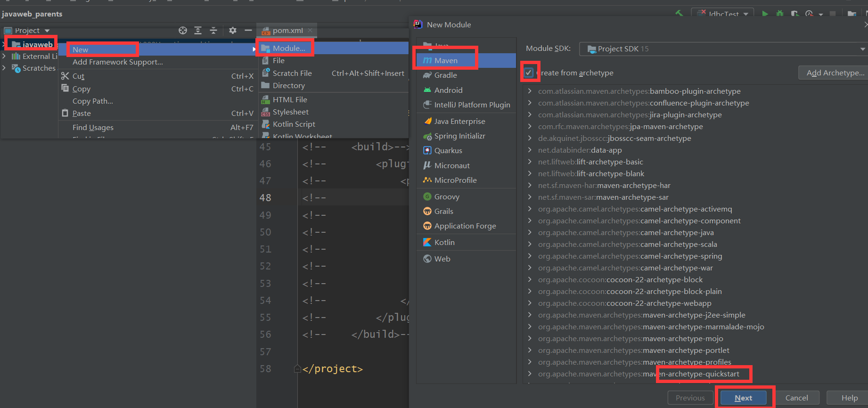Choose Module... from New submenu

tap(333, 48)
